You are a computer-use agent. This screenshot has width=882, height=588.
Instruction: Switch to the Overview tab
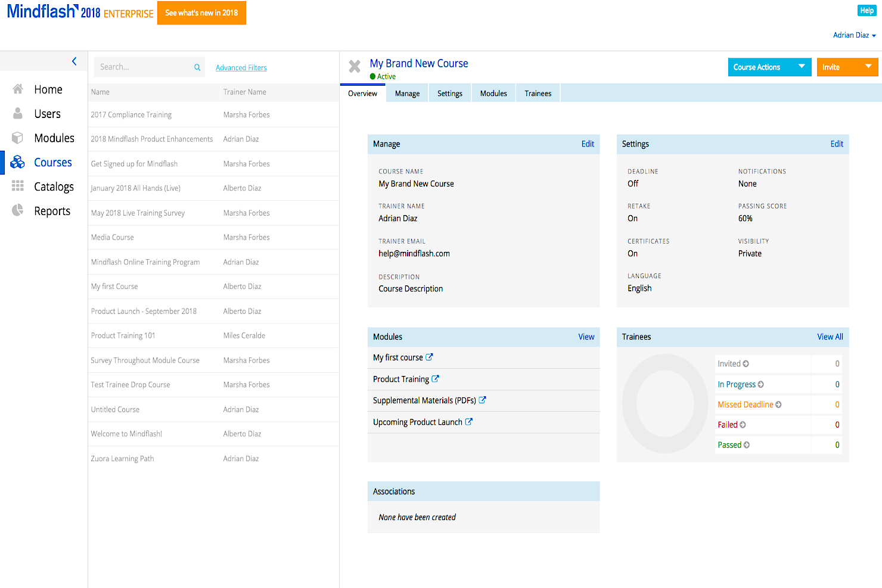[x=362, y=94]
